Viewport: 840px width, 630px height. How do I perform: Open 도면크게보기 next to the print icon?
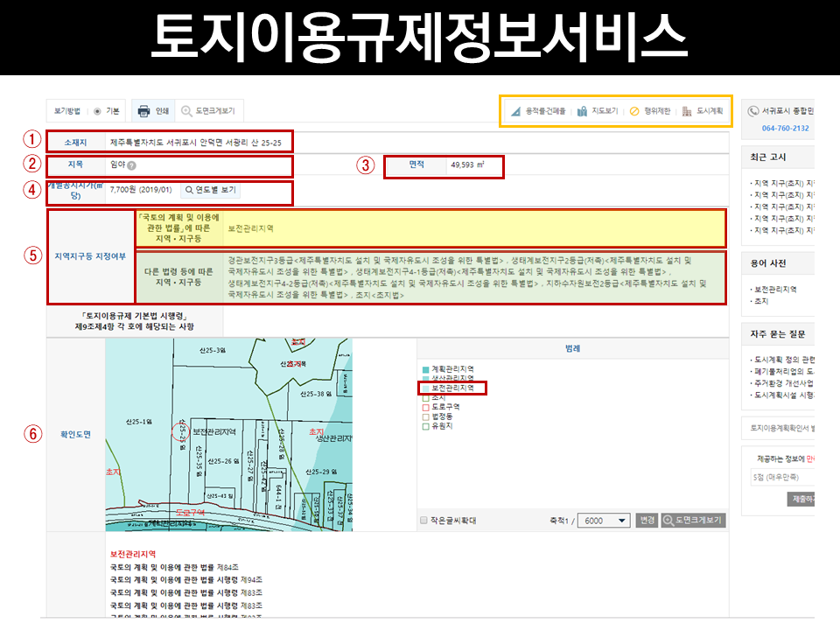pos(201,110)
